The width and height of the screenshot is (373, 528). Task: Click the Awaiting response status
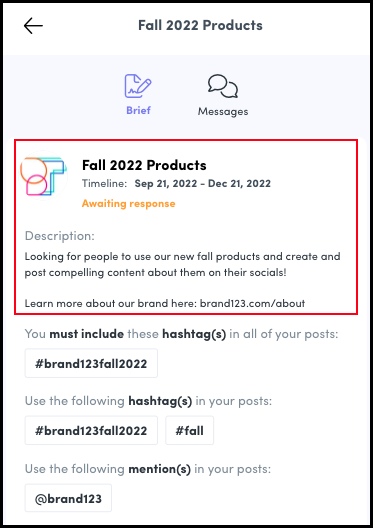129,203
